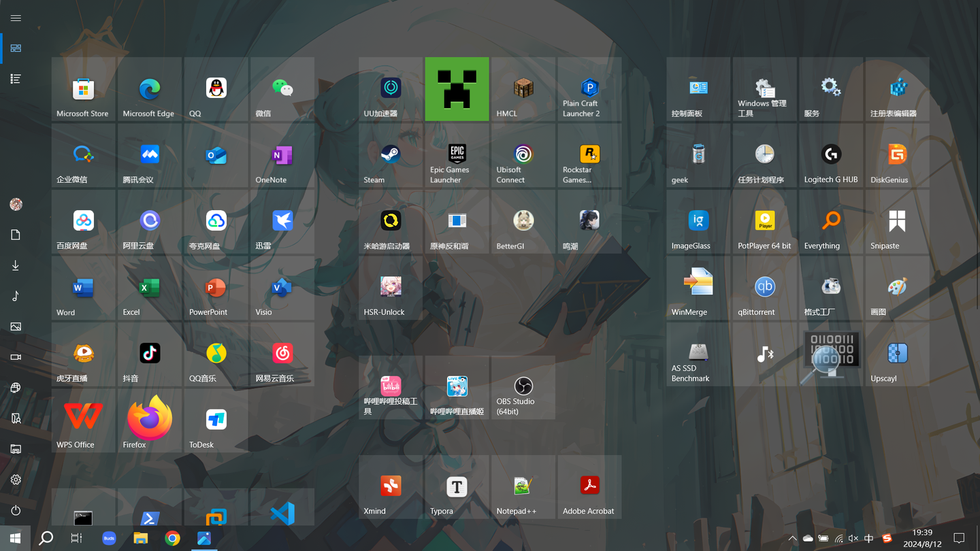
Task: Expand the Start menu hamburger navigation
Action: (x=16, y=18)
